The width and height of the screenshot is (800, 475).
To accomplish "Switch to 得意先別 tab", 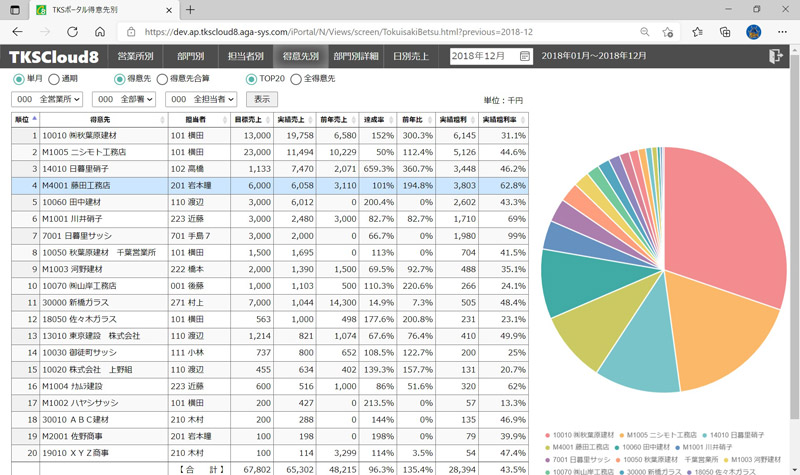I will click(301, 56).
